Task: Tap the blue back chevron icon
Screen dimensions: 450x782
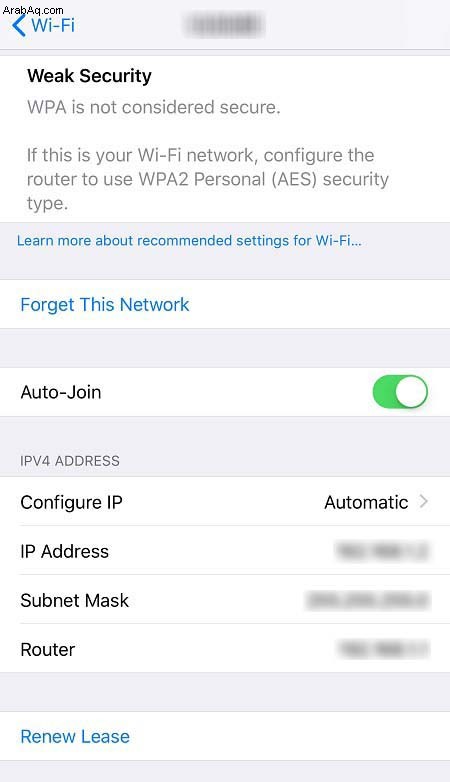Action: click(x=18, y=25)
